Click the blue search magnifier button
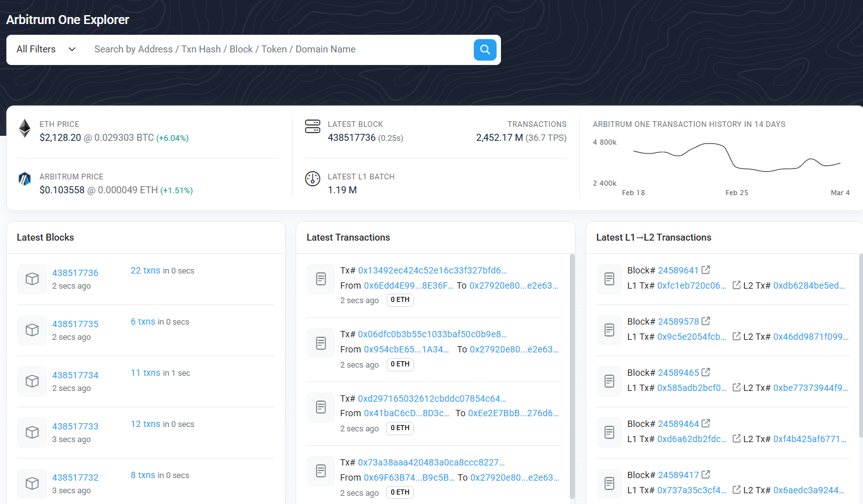The image size is (863, 504). point(485,49)
